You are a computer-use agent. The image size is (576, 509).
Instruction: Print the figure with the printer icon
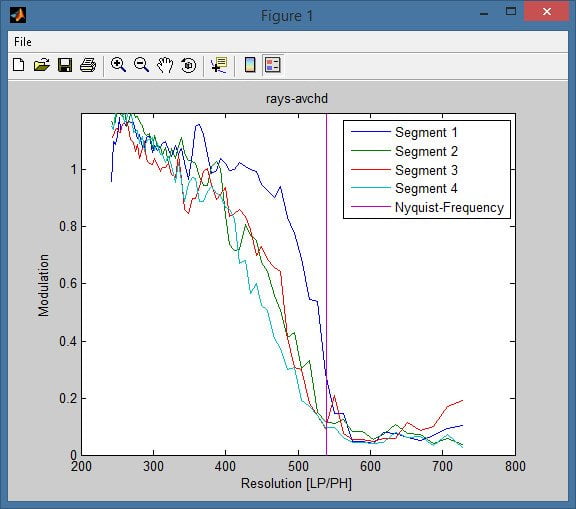click(x=88, y=65)
